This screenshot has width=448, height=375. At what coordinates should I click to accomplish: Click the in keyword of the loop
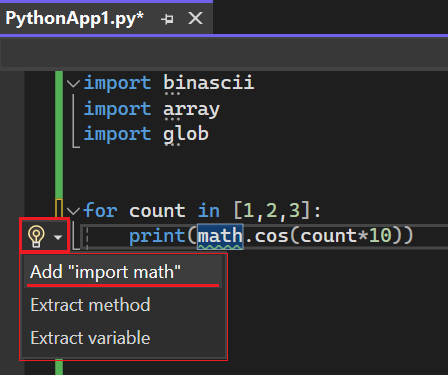pyautogui.click(x=209, y=210)
